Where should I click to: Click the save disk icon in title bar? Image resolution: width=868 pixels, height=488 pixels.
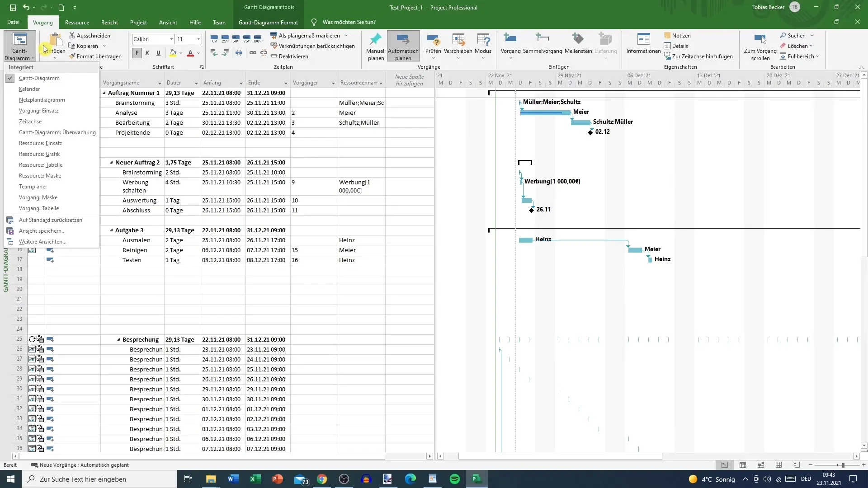coord(13,7)
